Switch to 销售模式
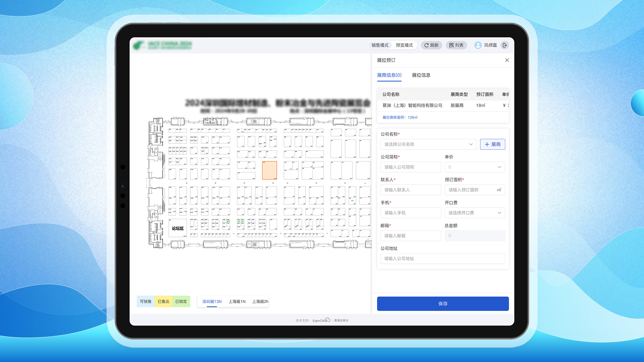 click(380, 45)
